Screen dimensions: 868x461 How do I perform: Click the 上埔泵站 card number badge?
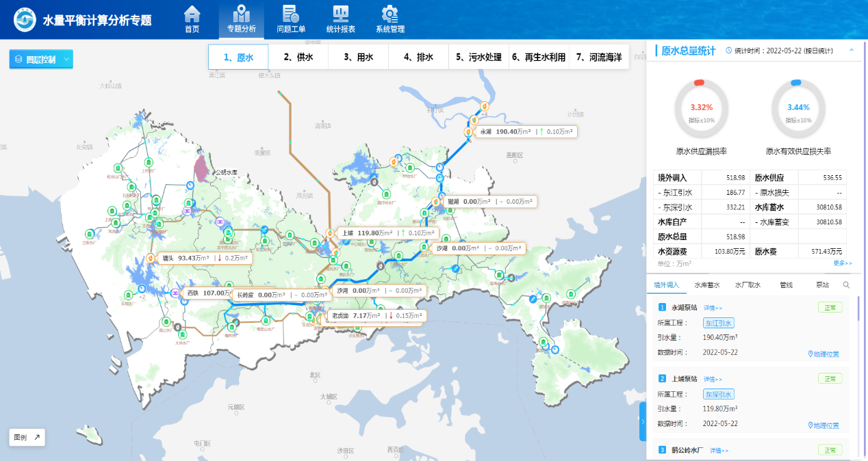pos(662,378)
